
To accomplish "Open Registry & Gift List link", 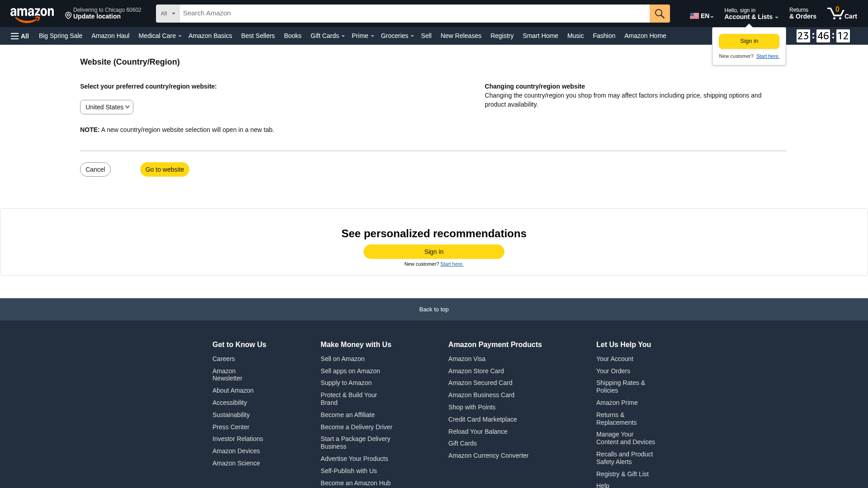I will (x=623, y=474).
